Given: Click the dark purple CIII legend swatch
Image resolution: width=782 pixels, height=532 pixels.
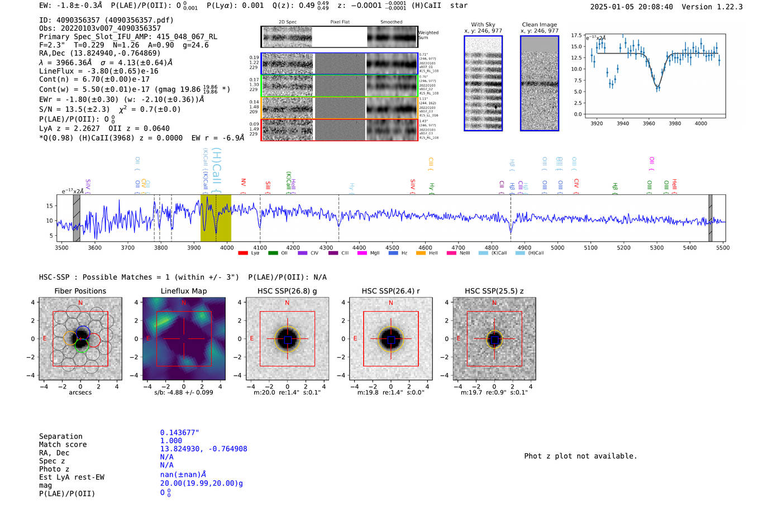Looking at the screenshot, I should 333,253.
